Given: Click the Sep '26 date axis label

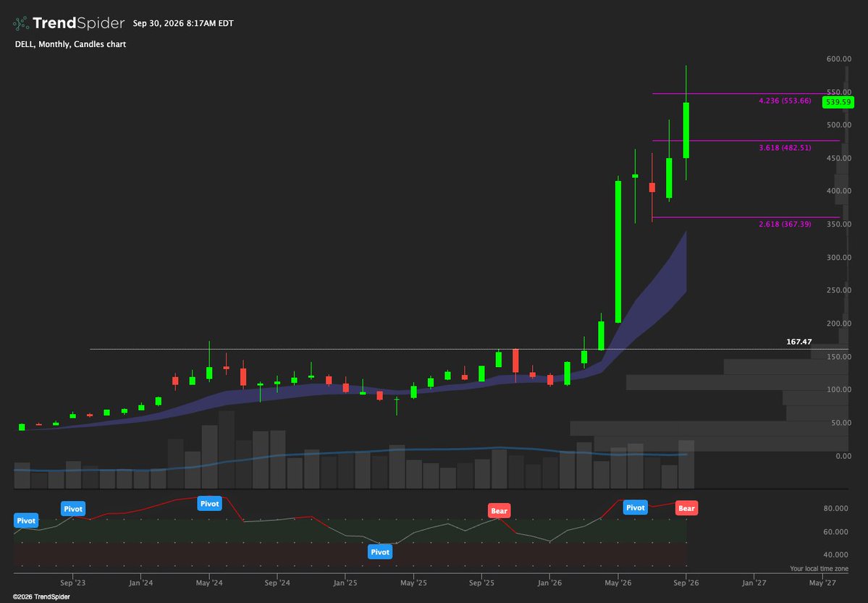Looking at the screenshot, I should 686,583.
